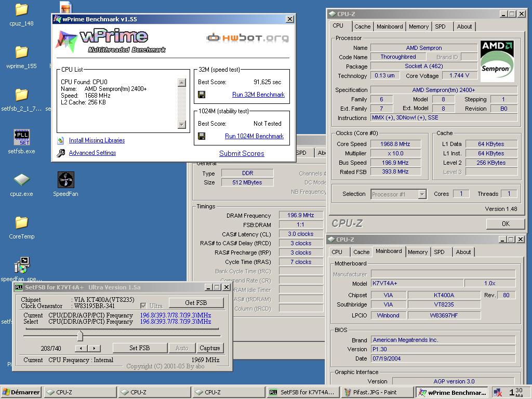Open the wprime_155 desktop folder
Image resolution: width=532 pixels, height=399 pixels.
point(21,52)
